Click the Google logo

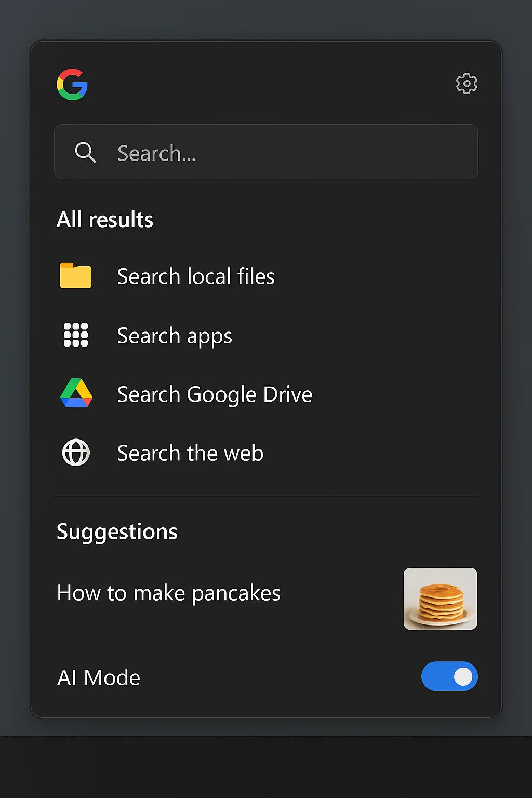coord(72,85)
